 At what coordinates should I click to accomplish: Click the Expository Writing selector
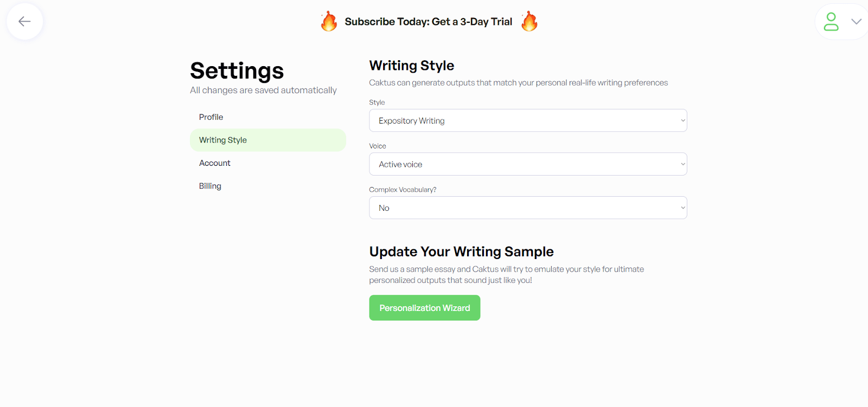527,120
